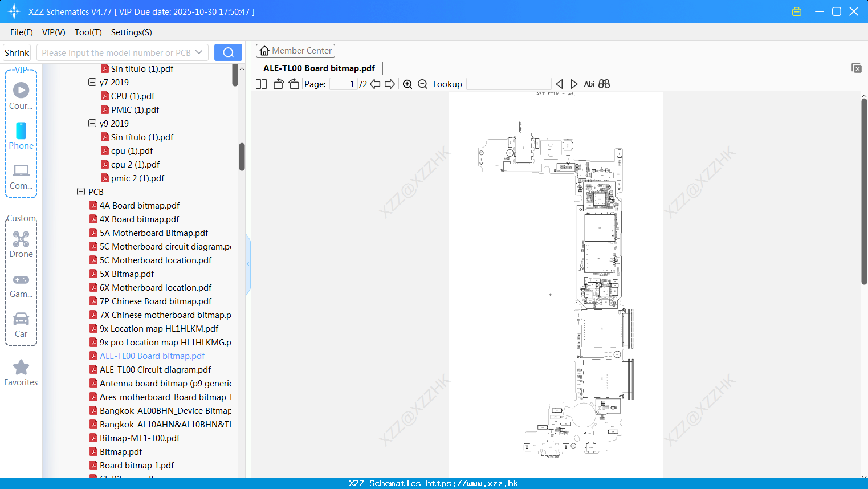Image resolution: width=868 pixels, height=489 pixels.
Task: Select the ALE-TL00 Board bitmap.pdf tab
Action: pyautogui.click(x=319, y=68)
